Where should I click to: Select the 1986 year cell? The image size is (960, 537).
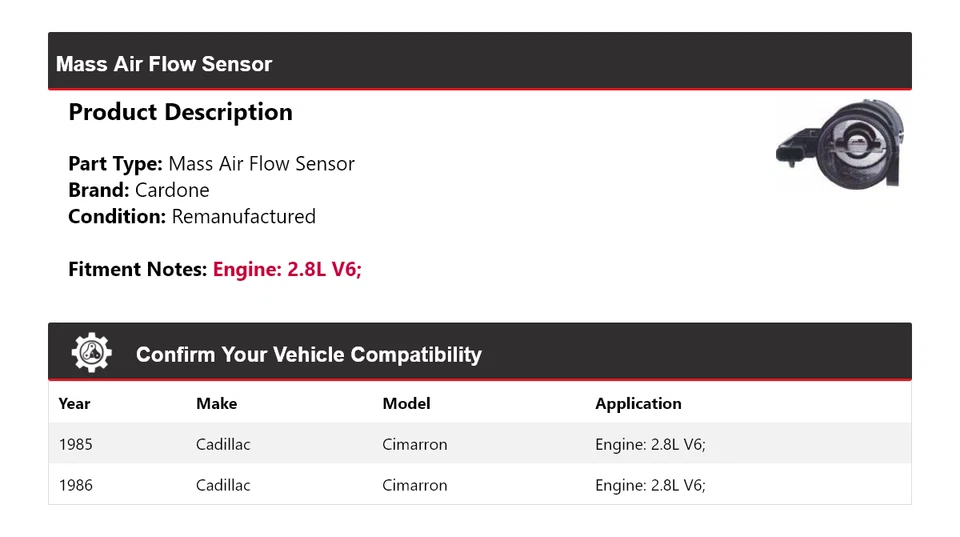click(76, 485)
